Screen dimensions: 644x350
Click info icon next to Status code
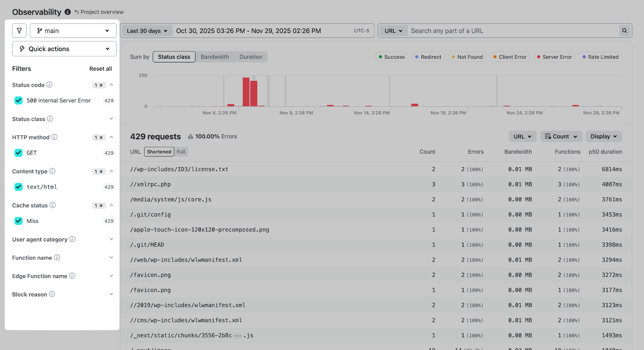[50, 85]
